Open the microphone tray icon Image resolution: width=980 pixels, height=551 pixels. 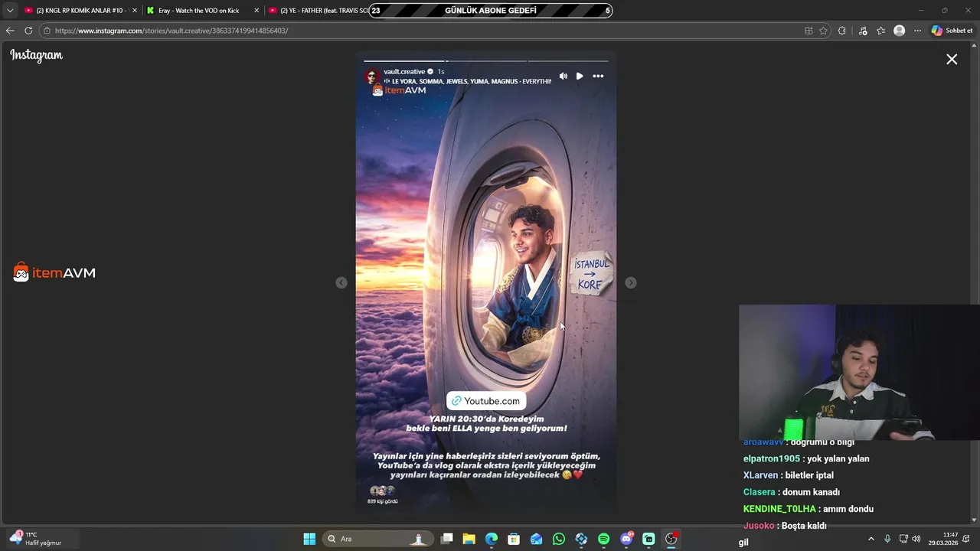pos(887,539)
